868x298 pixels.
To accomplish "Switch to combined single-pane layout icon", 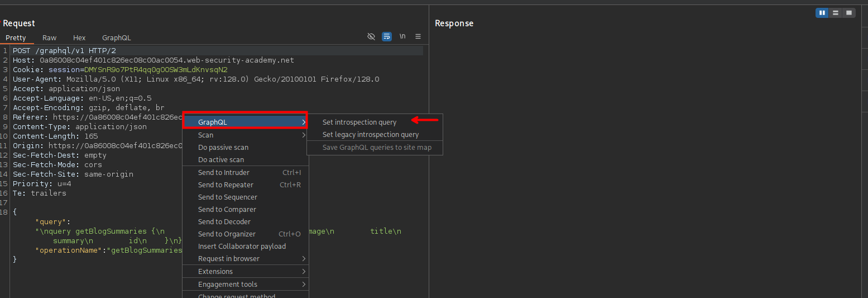I will pos(848,13).
